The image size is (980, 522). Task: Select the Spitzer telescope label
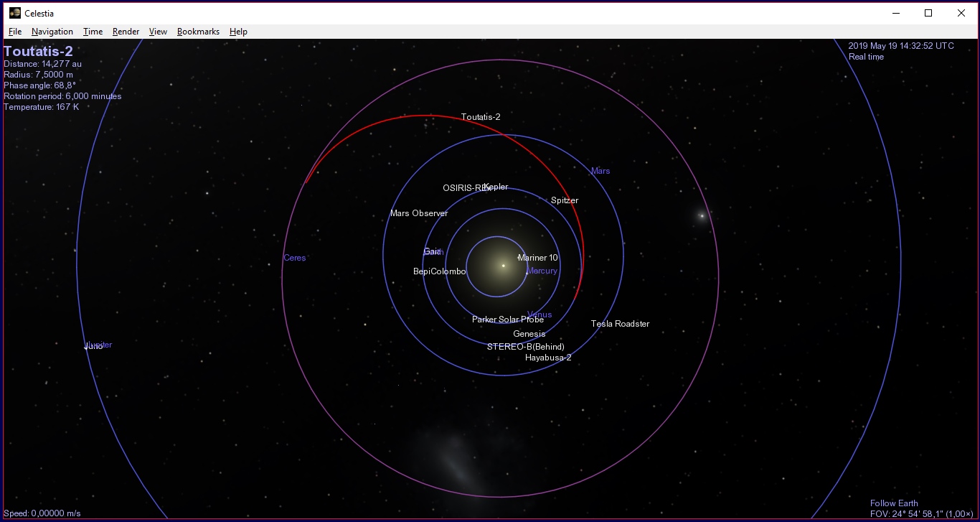click(x=565, y=200)
